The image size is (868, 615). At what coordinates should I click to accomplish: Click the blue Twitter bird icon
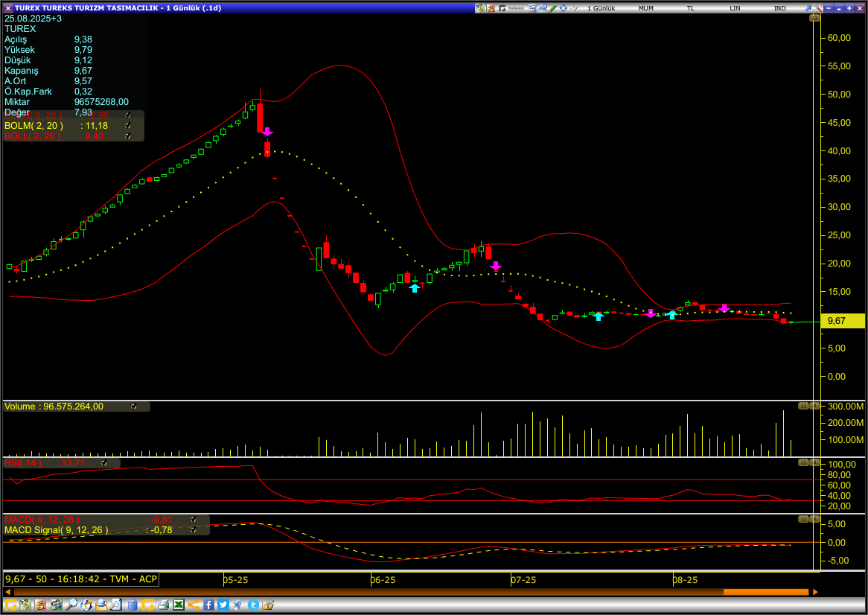pyautogui.click(x=223, y=605)
